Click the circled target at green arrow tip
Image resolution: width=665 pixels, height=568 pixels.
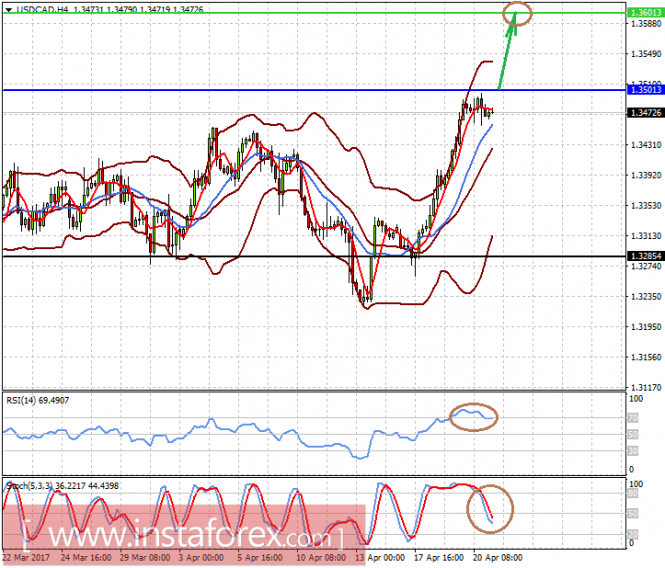point(517,13)
